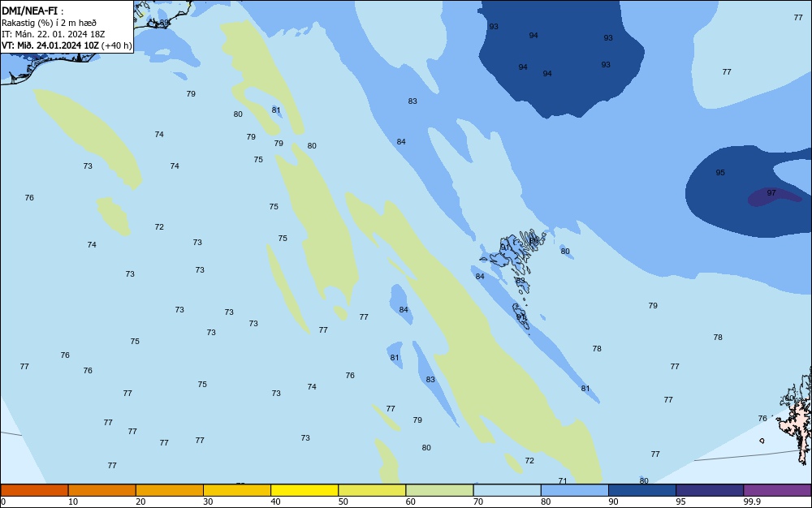Pick the light green 60–70 legend swatch

tap(439, 490)
